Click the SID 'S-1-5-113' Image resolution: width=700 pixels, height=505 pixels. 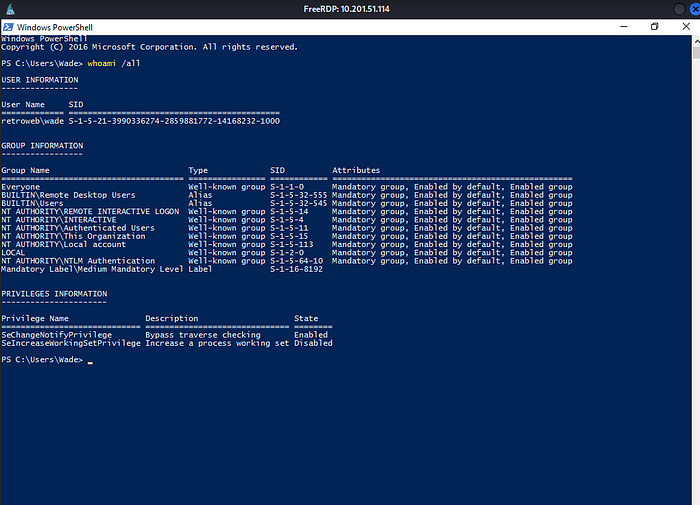pos(292,244)
